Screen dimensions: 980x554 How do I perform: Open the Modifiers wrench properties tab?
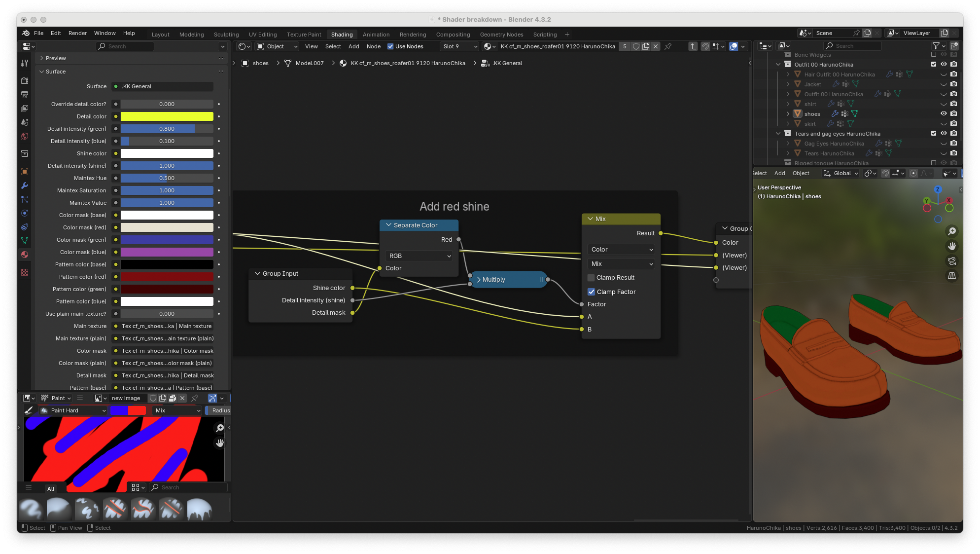25,185
